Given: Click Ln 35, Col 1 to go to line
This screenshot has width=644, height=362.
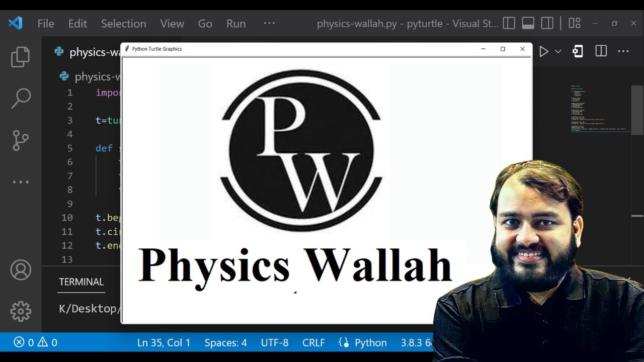Looking at the screenshot, I should pos(164,342).
